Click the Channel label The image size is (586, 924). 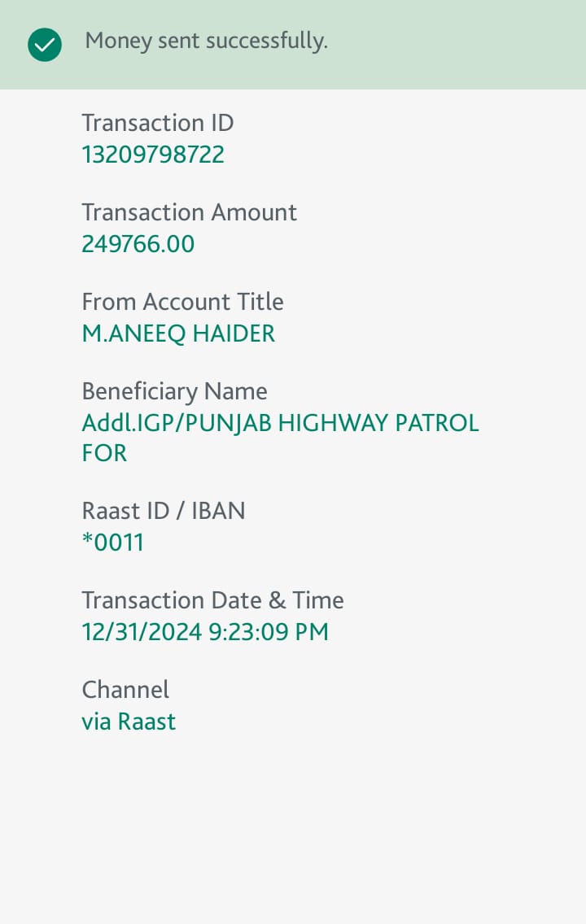tap(125, 690)
